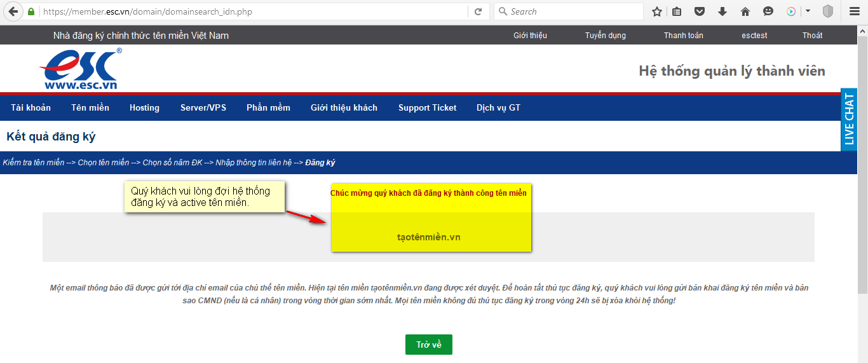Click the address bar URL field
This screenshot has width=868, height=363.
(x=254, y=11)
